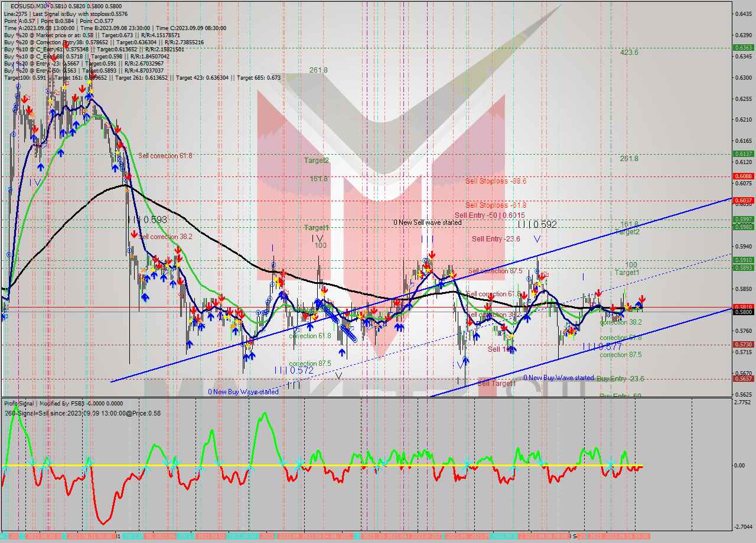Select the 0.5850 price scale value
This screenshot has width=756, height=543.
[x=742, y=289]
